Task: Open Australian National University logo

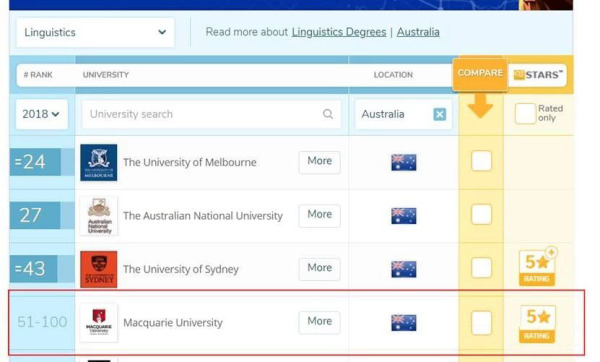Action: [x=99, y=216]
